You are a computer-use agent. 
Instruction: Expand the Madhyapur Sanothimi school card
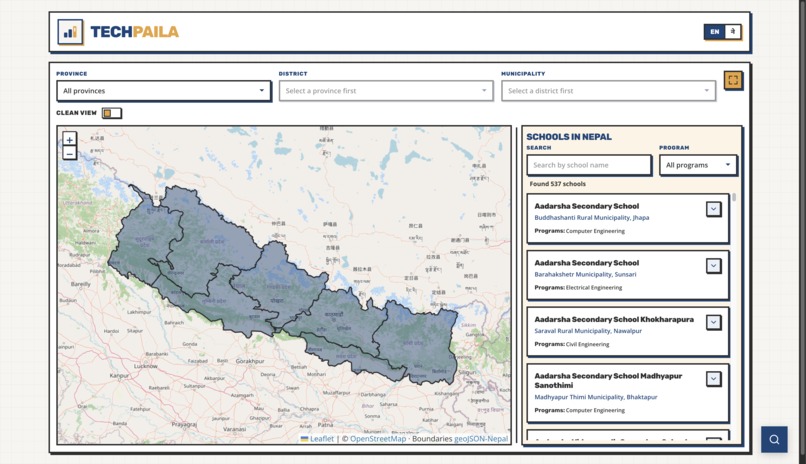tap(713, 379)
